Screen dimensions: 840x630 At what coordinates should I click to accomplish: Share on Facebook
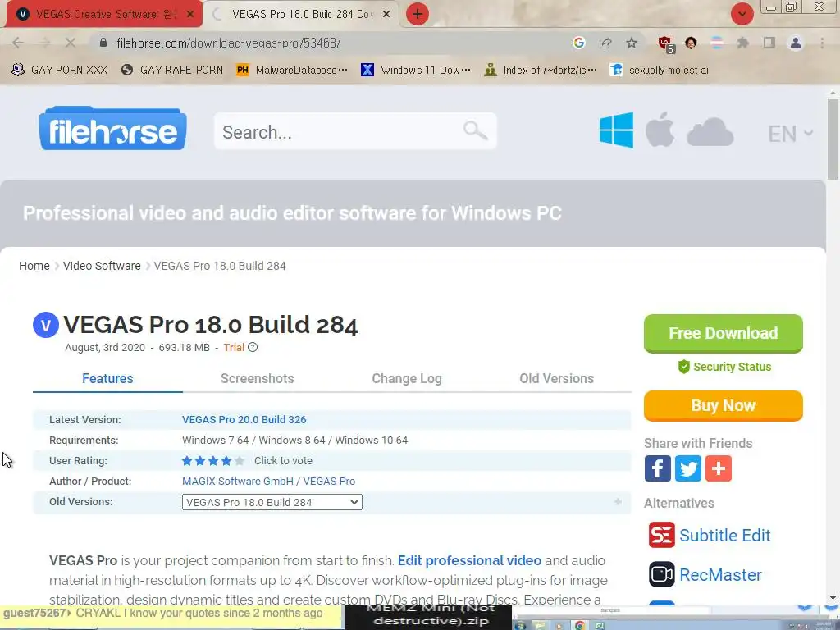(657, 468)
